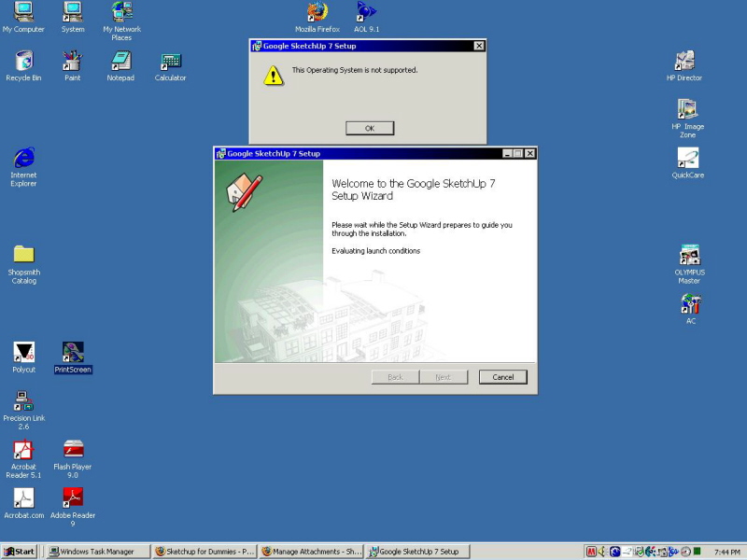Select the QuickCare desktop shortcut
The height and width of the screenshot is (560, 747).
pyautogui.click(x=687, y=162)
